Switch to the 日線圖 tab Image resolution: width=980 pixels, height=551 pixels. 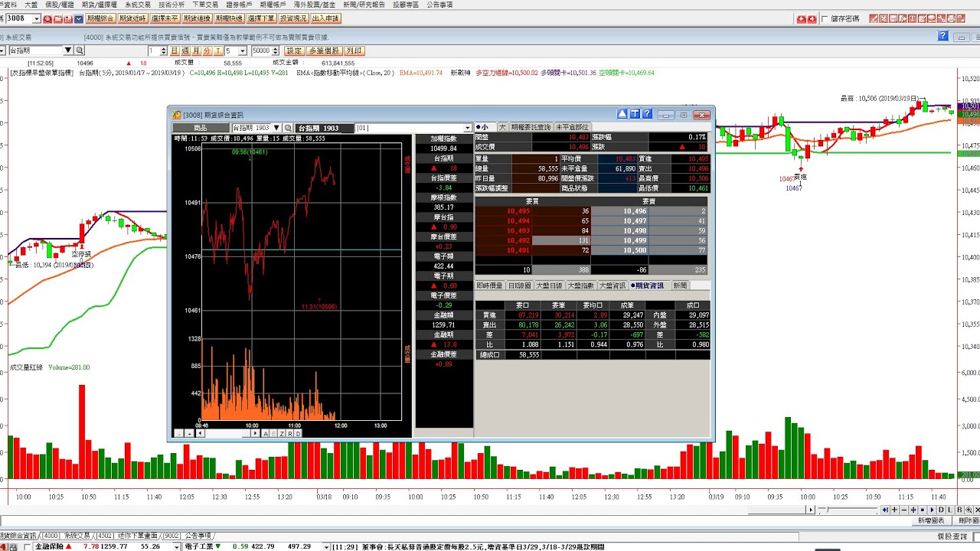520,285
